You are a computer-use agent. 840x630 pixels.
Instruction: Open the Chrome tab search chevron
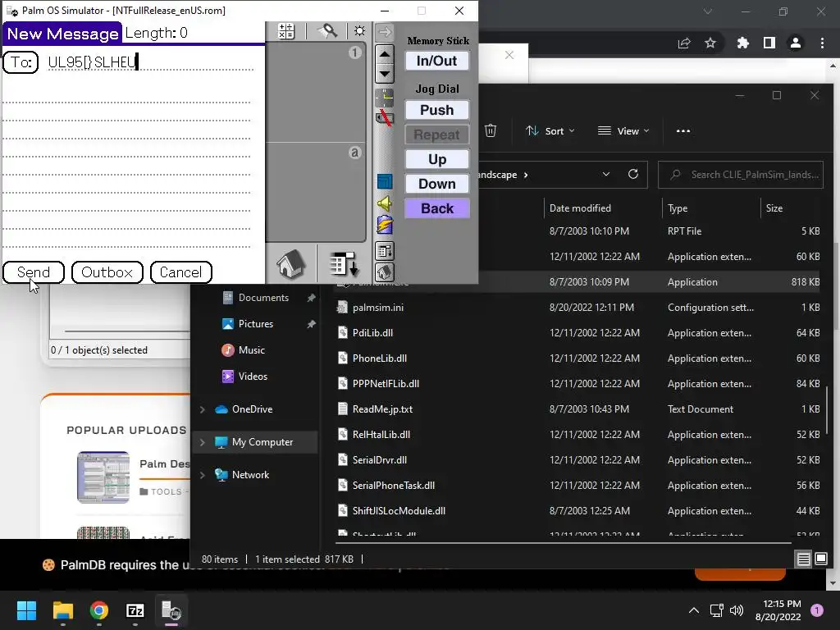click(x=708, y=11)
